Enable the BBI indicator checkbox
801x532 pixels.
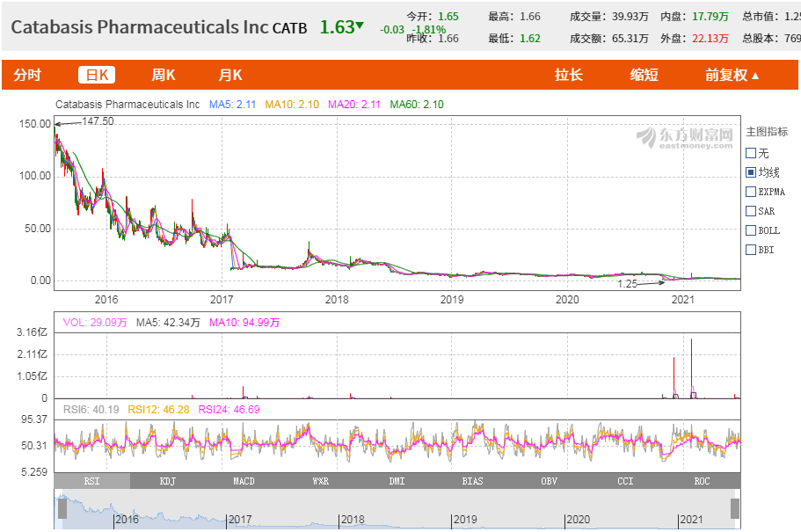click(751, 250)
